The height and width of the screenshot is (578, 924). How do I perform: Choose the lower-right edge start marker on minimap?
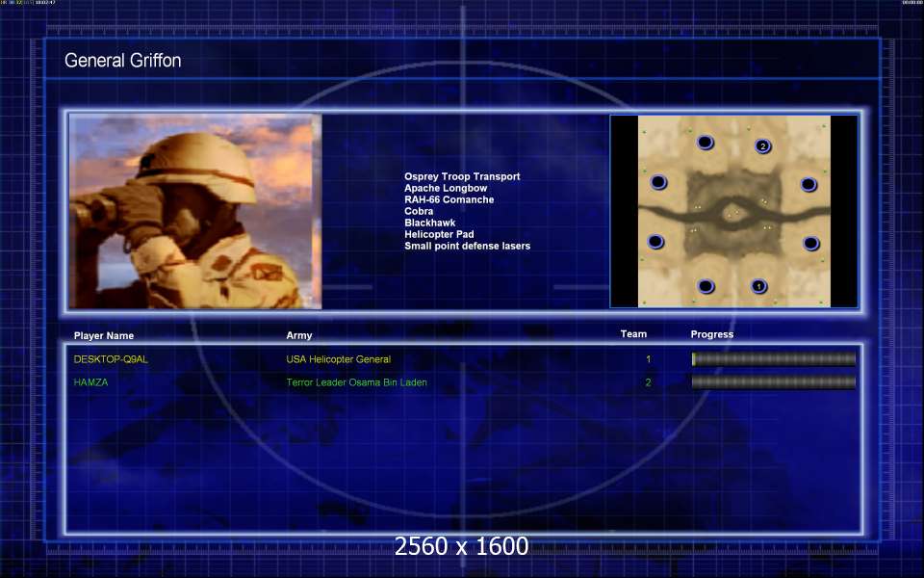[810, 243]
